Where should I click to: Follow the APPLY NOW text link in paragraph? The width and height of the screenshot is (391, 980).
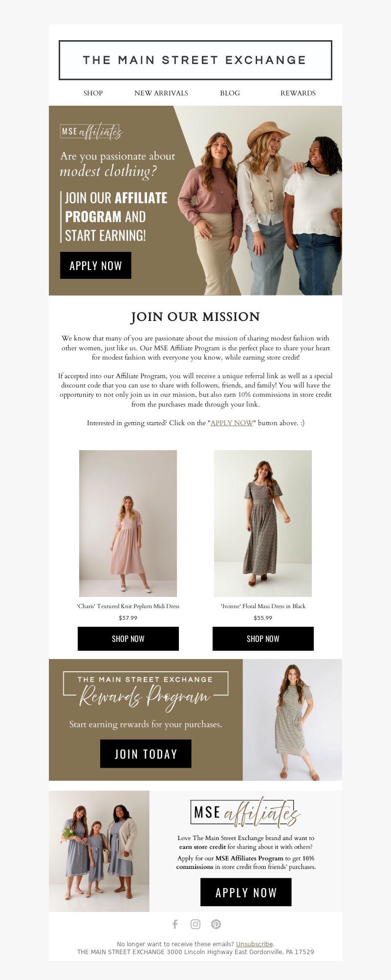pyautogui.click(x=232, y=423)
